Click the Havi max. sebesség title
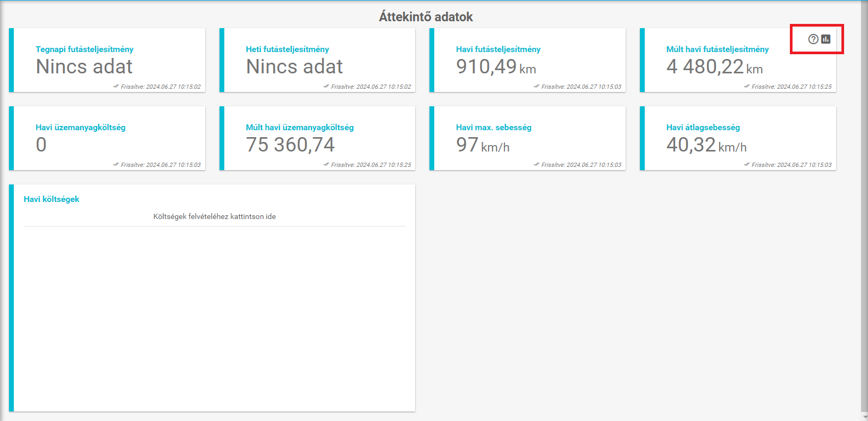This screenshot has width=868, height=421. [493, 127]
